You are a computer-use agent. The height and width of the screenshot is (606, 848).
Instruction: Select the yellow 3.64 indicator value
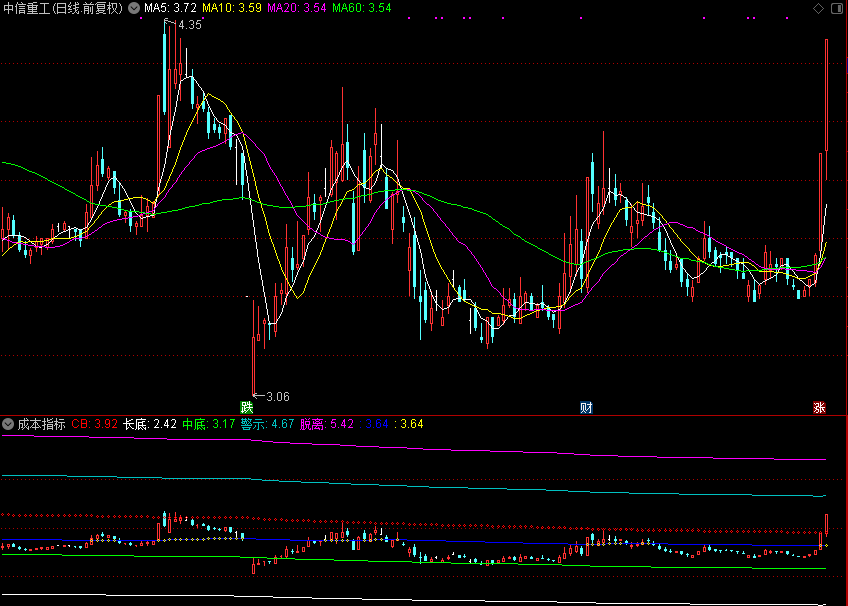click(409, 424)
